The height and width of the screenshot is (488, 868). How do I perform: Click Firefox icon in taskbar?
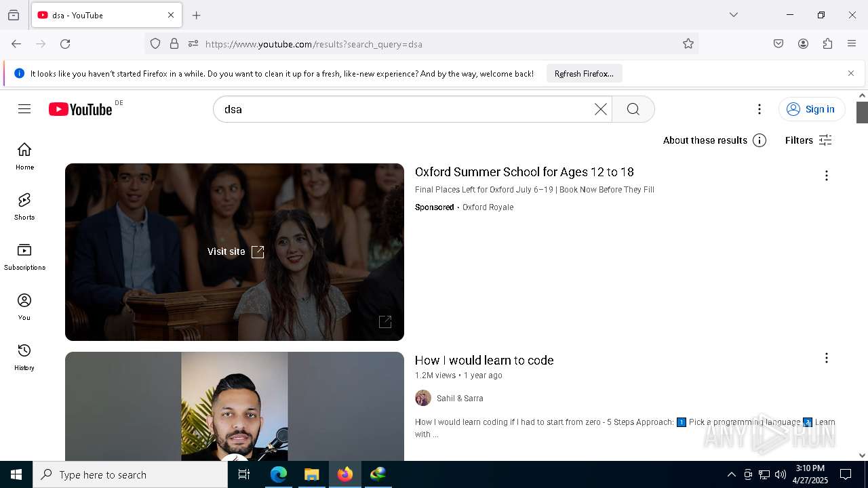click(345, 474)
